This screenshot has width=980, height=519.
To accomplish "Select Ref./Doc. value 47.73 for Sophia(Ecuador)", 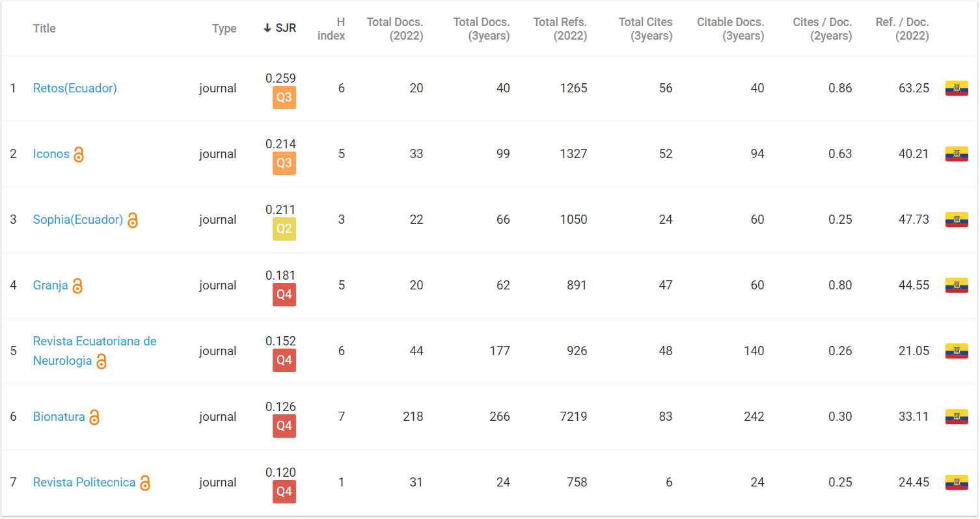I will coord(914,220).
